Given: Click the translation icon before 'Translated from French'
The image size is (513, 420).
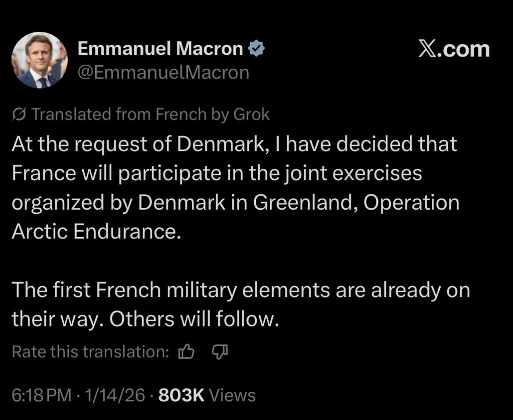Looking at the screenshot, I should pos(19,115).
